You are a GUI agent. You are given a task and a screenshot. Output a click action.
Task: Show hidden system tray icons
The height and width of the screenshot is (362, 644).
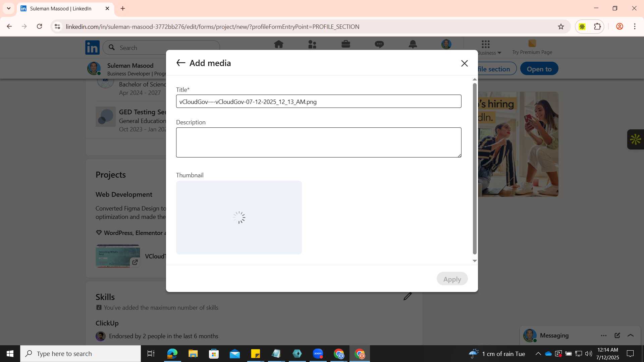point(538,354)
